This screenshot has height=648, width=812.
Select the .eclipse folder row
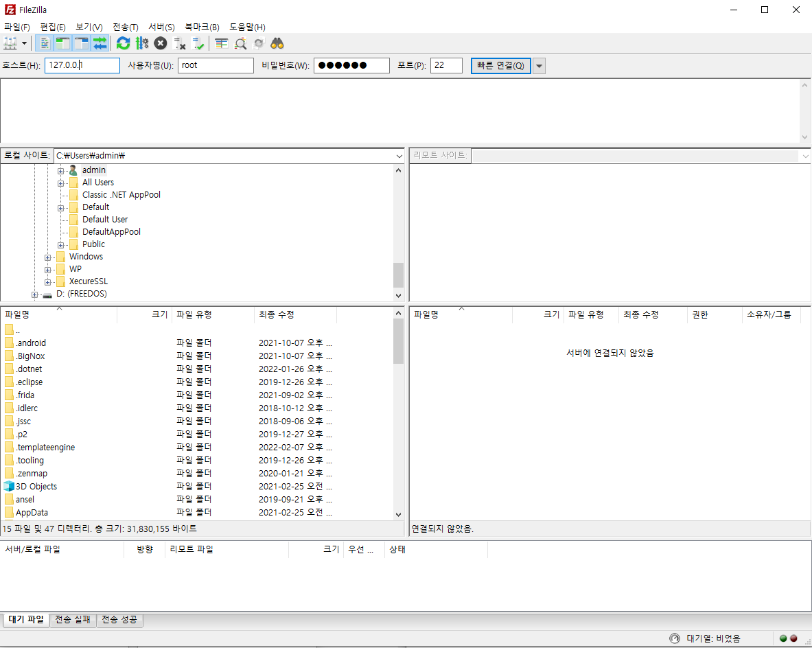pyautogui.click(x=196, y=382)
